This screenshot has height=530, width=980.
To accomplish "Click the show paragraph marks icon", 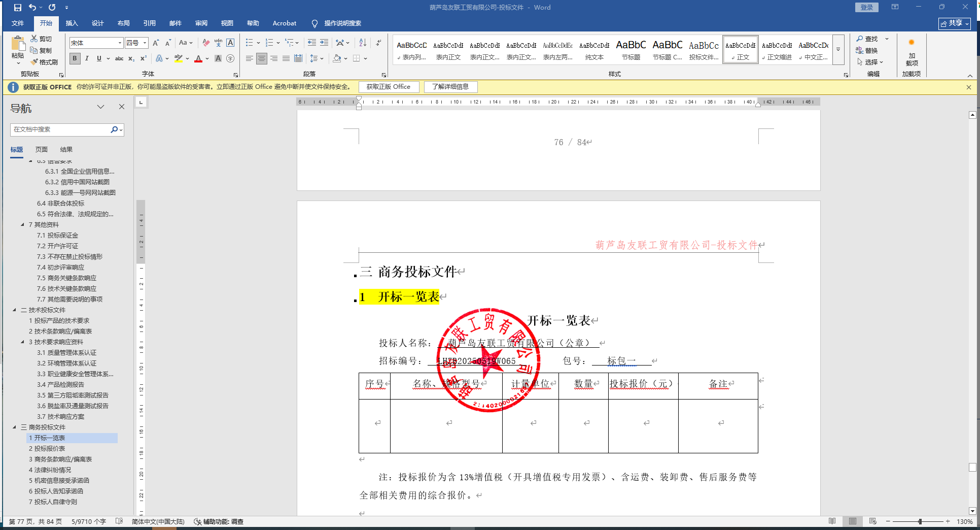I will 378,43.
